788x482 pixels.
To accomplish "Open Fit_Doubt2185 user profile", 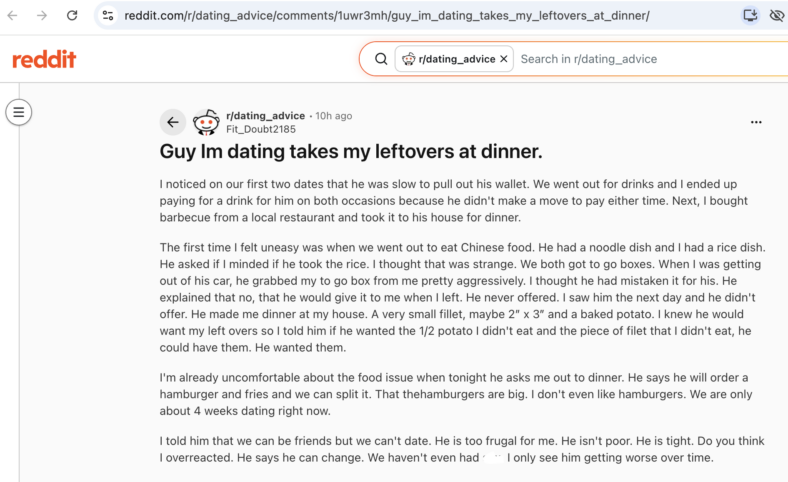I will pos(261,129).
